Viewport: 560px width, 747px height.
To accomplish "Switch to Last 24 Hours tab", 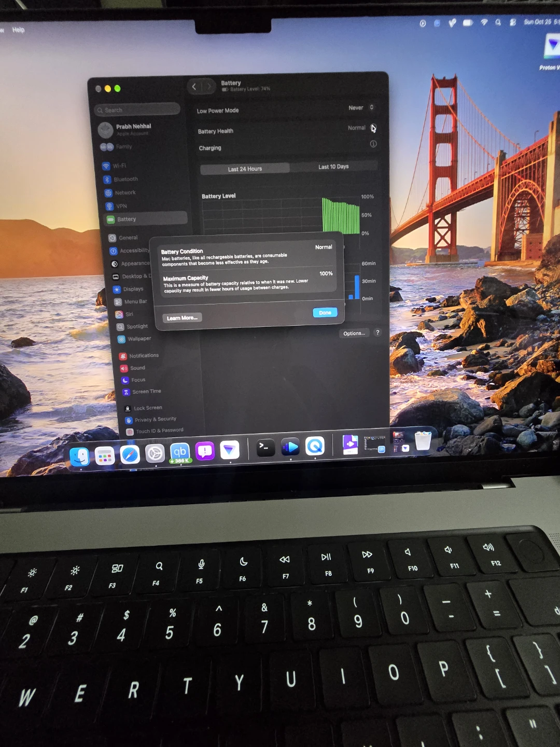I will 245,169.
